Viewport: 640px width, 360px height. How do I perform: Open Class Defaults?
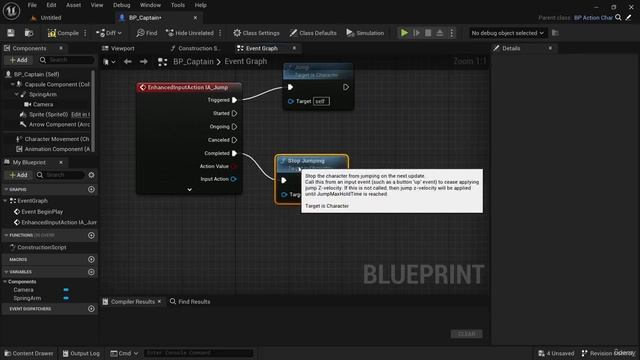pos(313,33)
